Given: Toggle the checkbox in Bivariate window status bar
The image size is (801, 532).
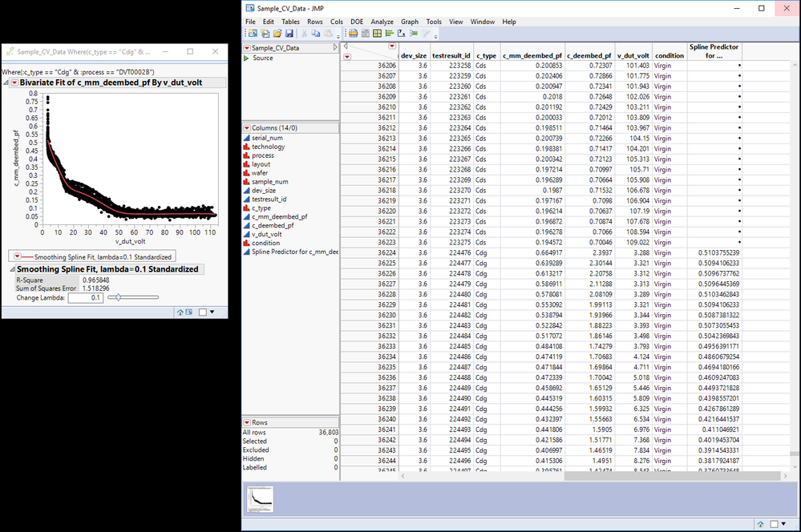Looking at the screenshot, I should [203, 312].
